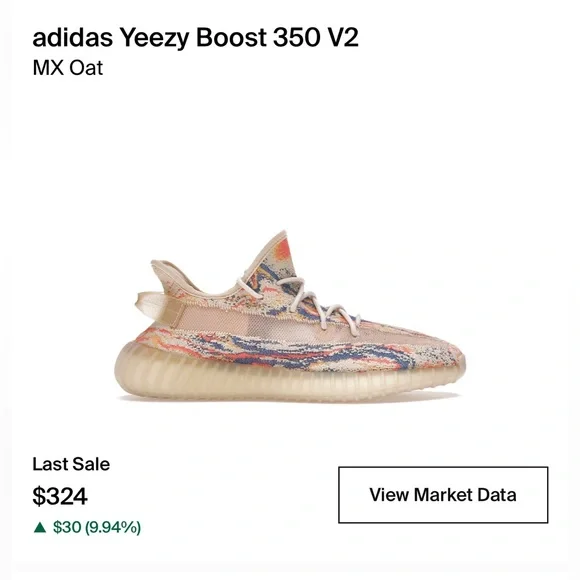Open the Yeezy Boost 350 V2 shoe image
Image resolution: width=580 pixels, height=580 pixels.
[x=290, y=316]
